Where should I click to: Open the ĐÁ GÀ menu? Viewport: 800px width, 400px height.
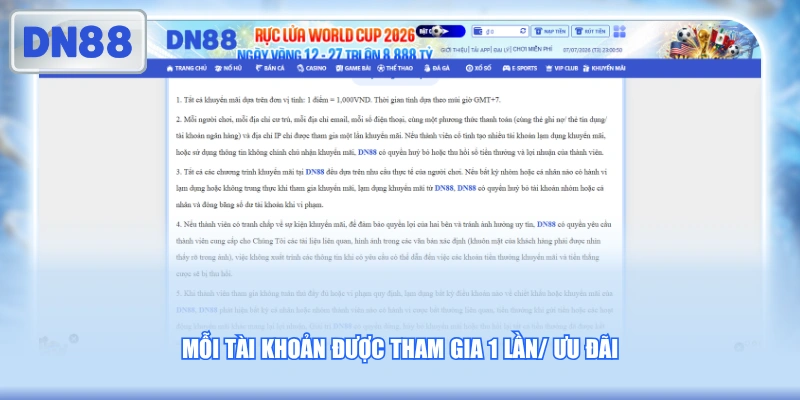tap(437, 68)
